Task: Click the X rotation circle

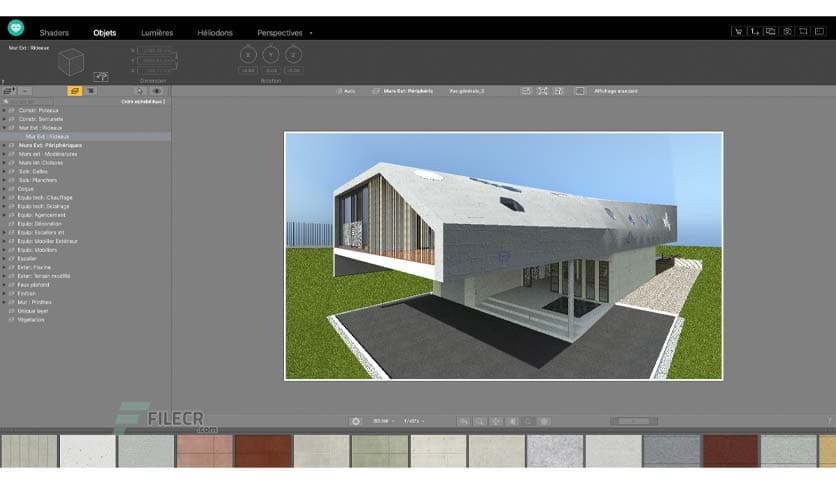Action: [x=247, y=54]
